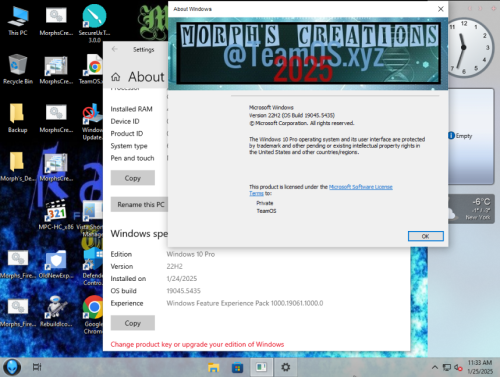This screenshot has height=377, width=500.
Task: Launch MPC-HC_x86 media player shortcut
Action: coord(56,215)
